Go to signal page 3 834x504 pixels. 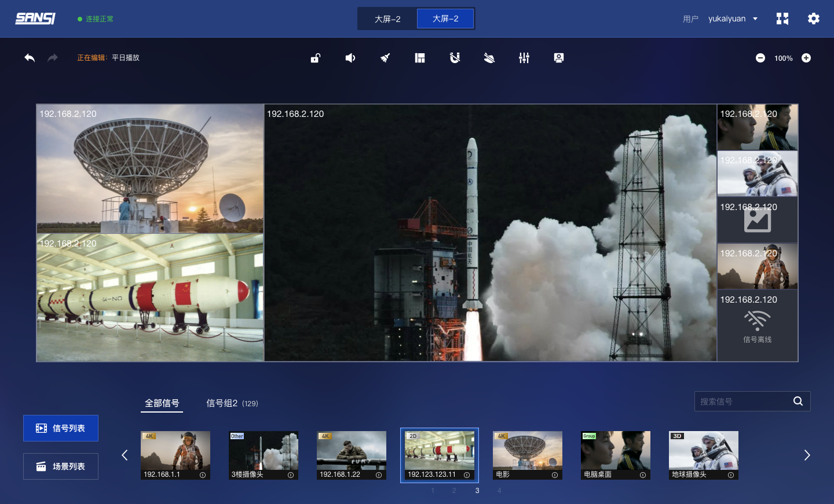pos(477,491)
